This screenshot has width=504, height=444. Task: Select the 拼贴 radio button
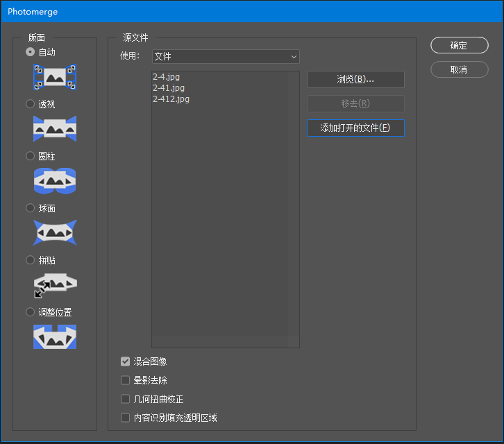(x=31, y=260)
